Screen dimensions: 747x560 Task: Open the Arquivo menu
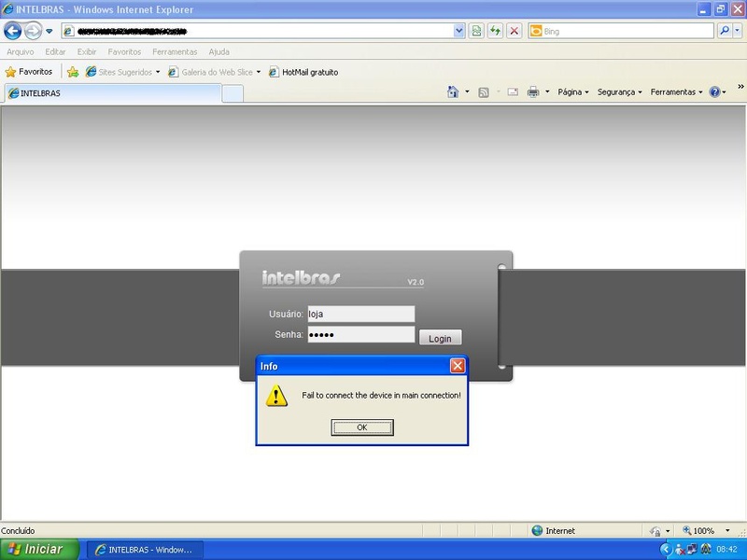[x=20, y=51]
